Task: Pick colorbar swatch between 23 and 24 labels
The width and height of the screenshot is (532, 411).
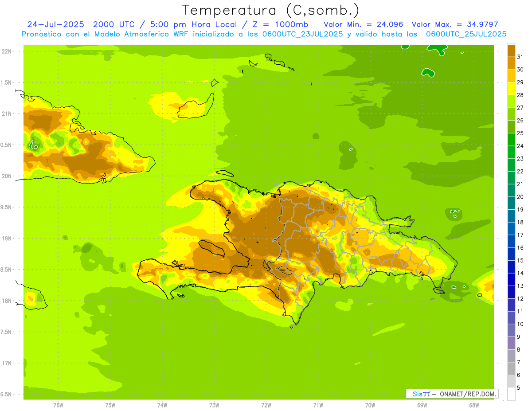Action: [x=511, y=152]
